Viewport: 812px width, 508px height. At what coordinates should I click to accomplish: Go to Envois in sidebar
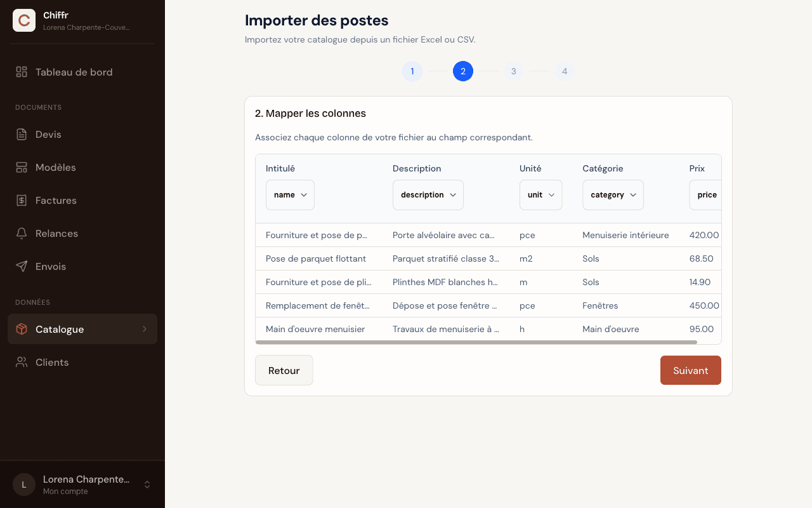coord(82,266)
